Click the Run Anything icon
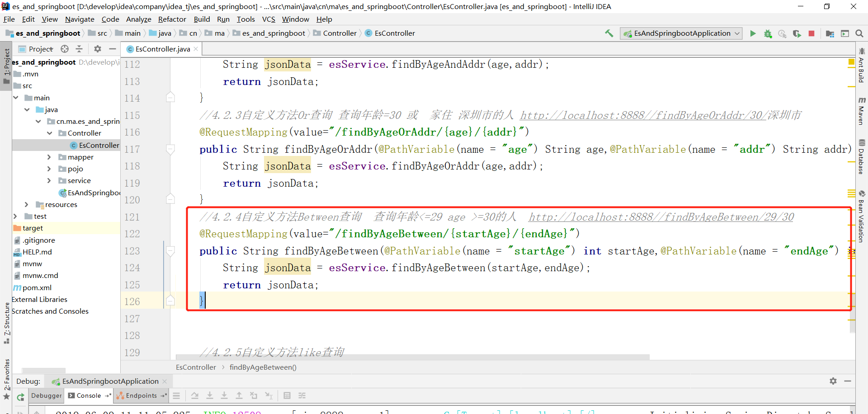This screenshot has height=414, width=868. (845, 33)
